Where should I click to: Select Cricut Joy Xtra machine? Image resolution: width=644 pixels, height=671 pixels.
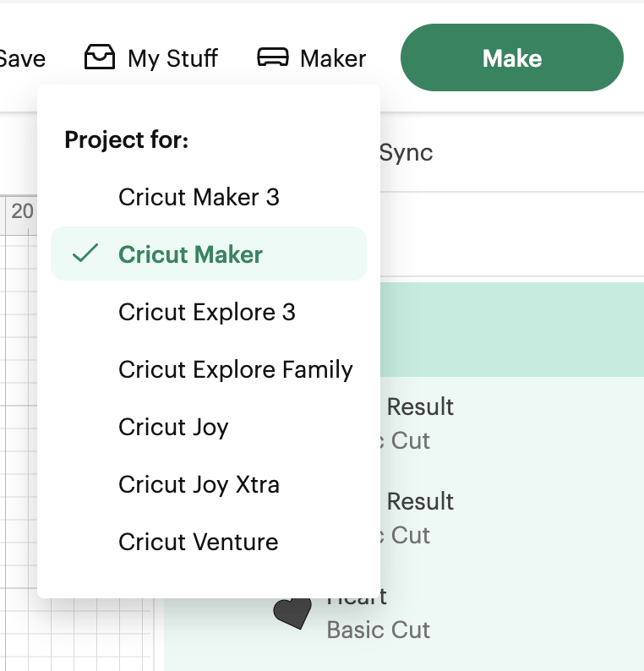(209, 484)
